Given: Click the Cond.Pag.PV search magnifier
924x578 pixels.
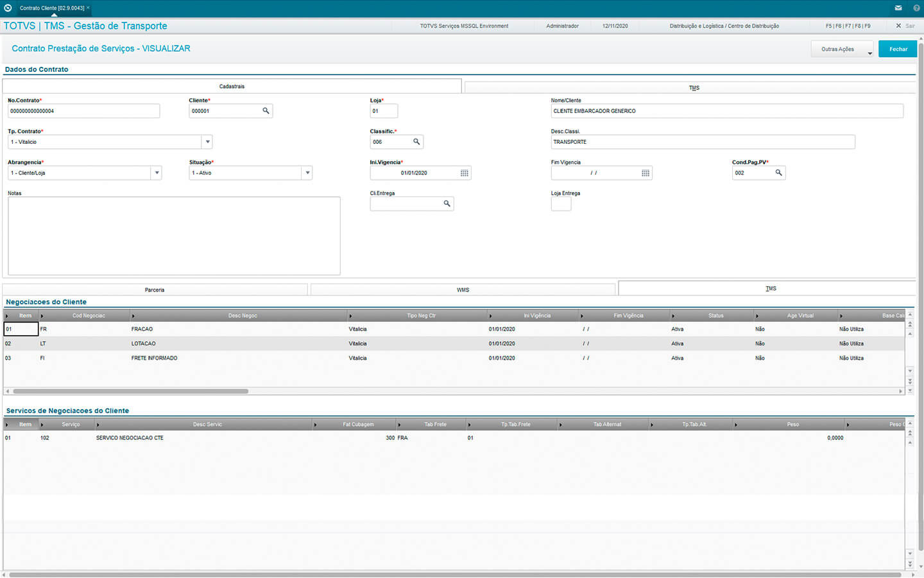Looking at the screenshot, I should 778,172.
